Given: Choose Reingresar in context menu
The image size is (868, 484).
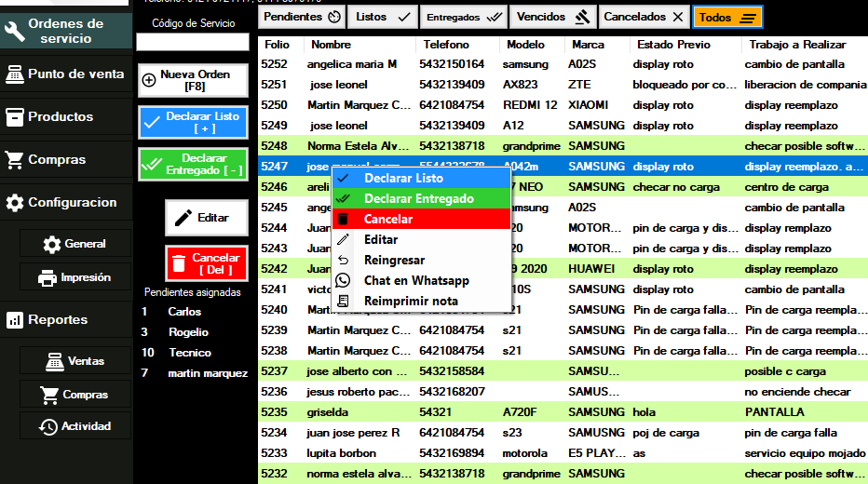Looking at the screenshot, I should tap(421, 260).
